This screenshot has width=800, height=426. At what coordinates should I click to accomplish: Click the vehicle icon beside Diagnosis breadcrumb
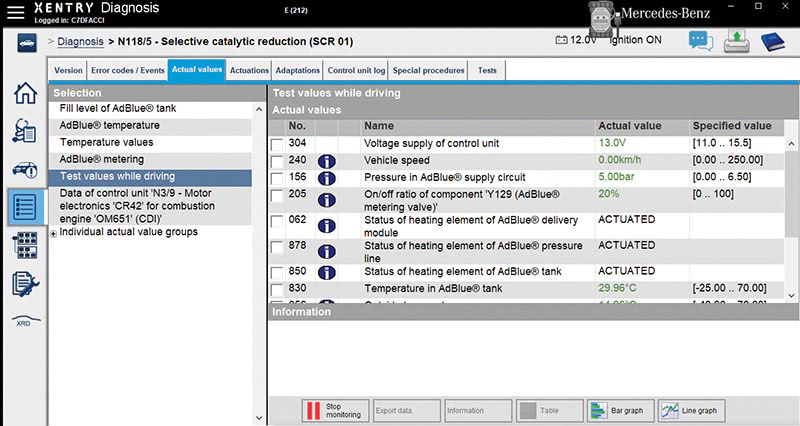pos(27,43)
